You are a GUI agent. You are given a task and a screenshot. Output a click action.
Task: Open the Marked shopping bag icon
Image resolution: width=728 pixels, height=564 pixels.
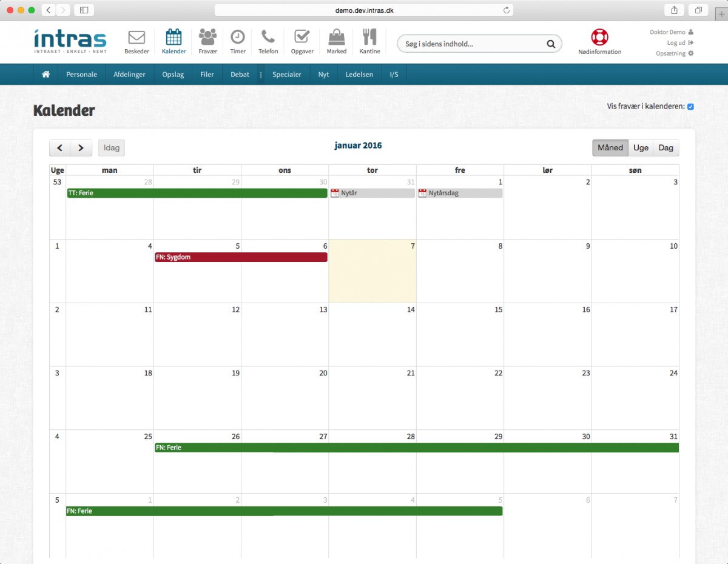(x=337, y=38)
